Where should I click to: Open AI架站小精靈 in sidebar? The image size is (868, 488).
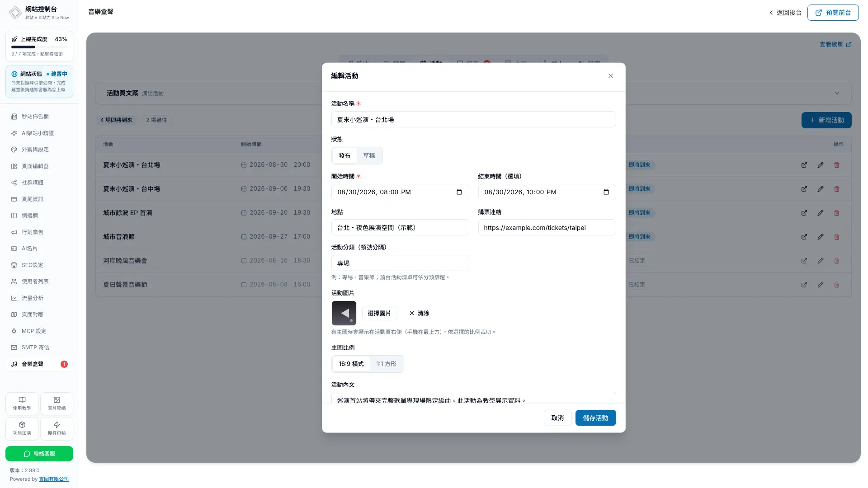pos(39,133)
